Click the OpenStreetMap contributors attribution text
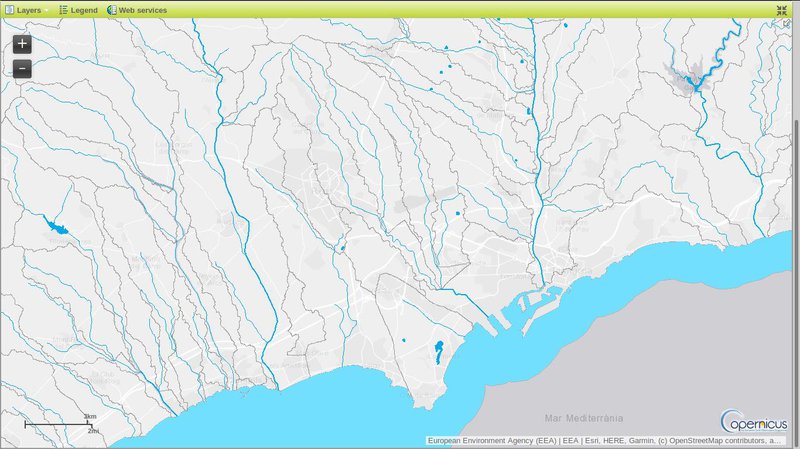Image resolution: width=800 pixels, height=449 pixels. pos(717,440)
